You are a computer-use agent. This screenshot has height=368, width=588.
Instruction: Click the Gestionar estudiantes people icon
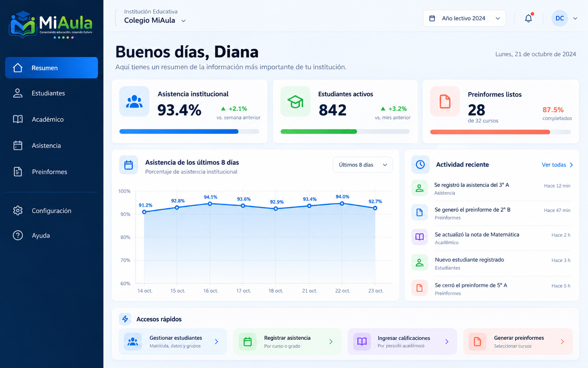pos(133,342)
